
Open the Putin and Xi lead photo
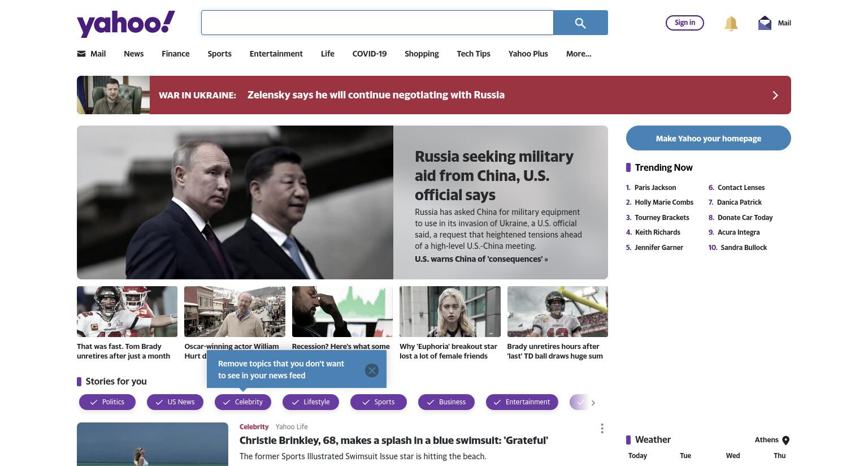click(235, 202)
